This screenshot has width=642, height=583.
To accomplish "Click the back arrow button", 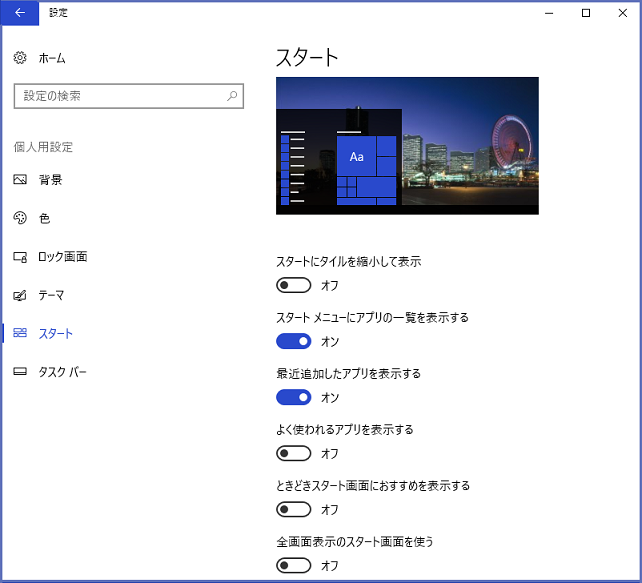I will 20,13.
